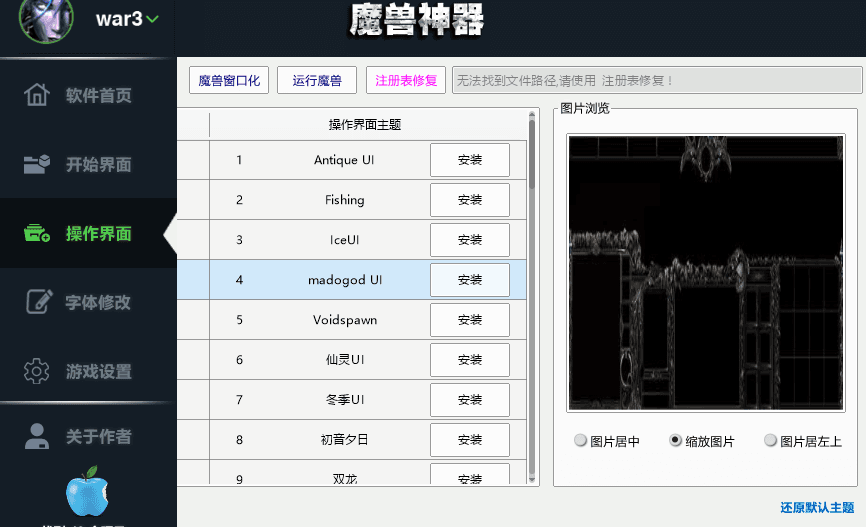Click the green icon beside 操作界面

tap(37, 234)
